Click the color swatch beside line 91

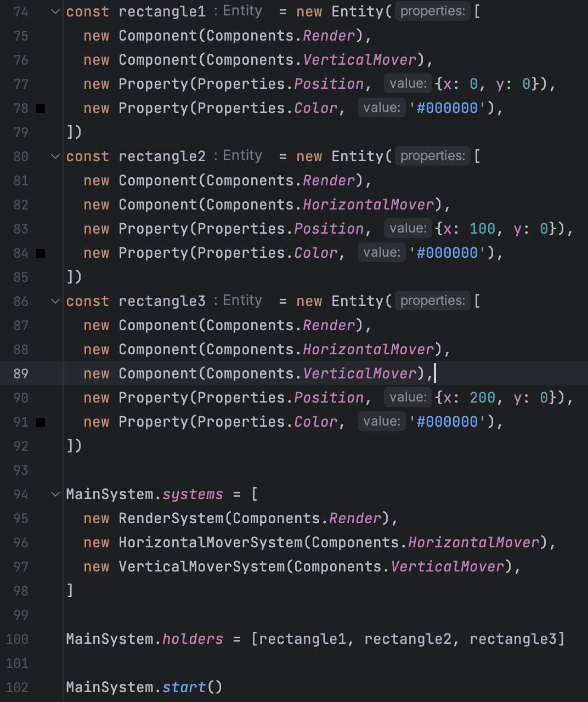(41, 422)
